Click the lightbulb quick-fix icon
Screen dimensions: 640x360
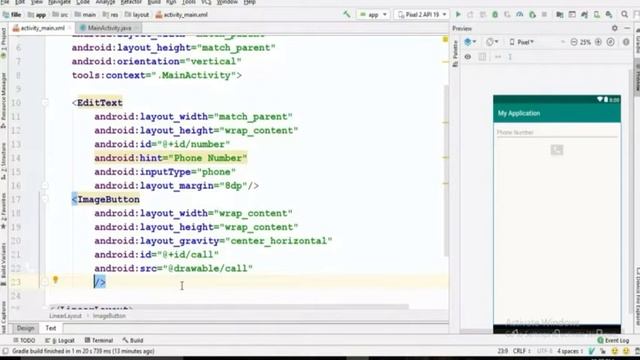coord(56,280)
